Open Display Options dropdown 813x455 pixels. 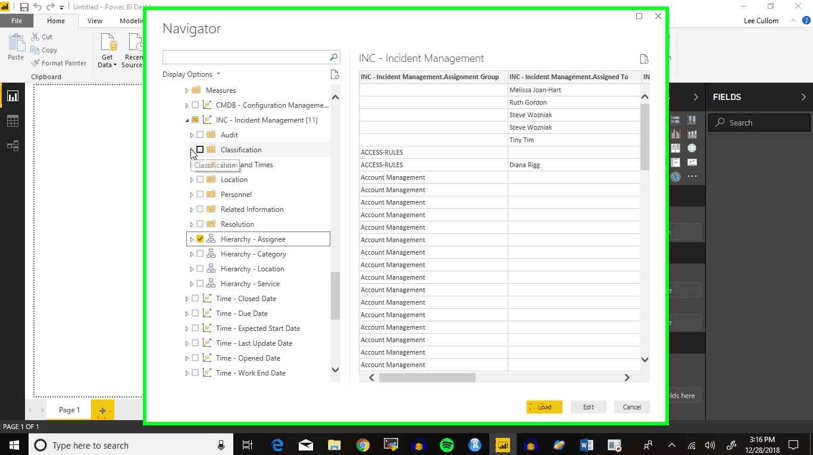click(x=191, y=74)
